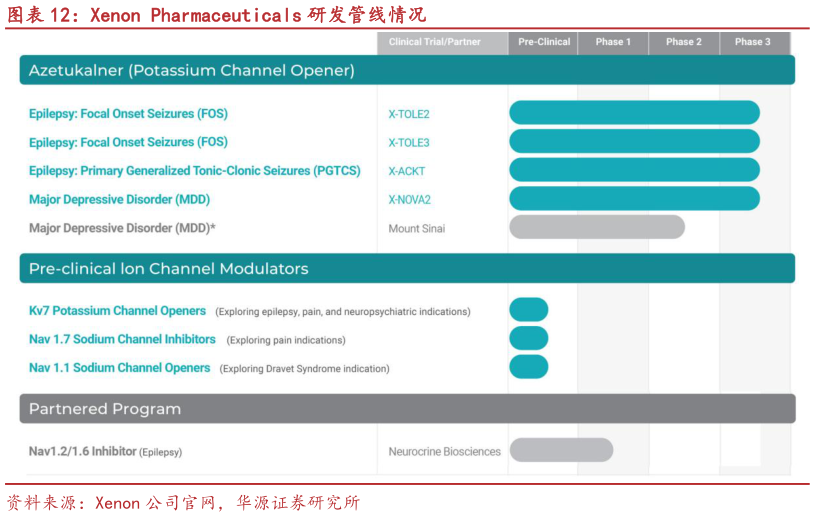The image size is (815, 517).
Task: Click the X-TOLE2 trial name
Action: pyautogui.click(x=409, y=114)
